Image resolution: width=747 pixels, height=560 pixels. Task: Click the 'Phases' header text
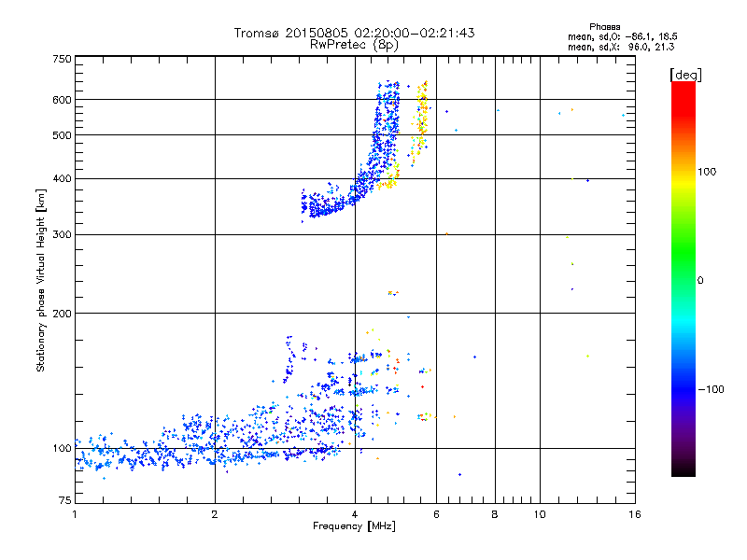(x=604, y=27)
